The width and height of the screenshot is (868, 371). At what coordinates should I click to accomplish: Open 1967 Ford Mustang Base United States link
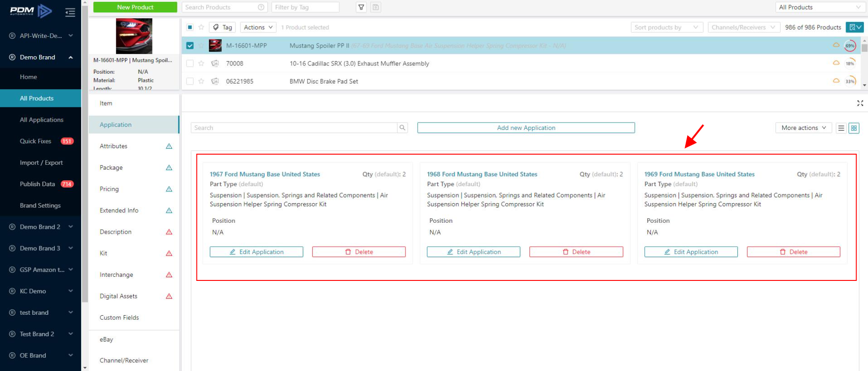pyautogui.click(x=265, y=174)
